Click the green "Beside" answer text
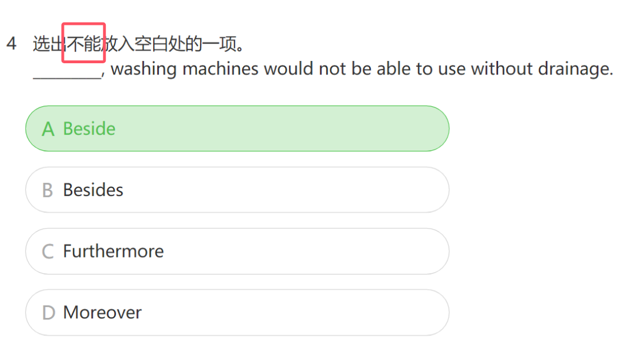 [x=89, y=129]
